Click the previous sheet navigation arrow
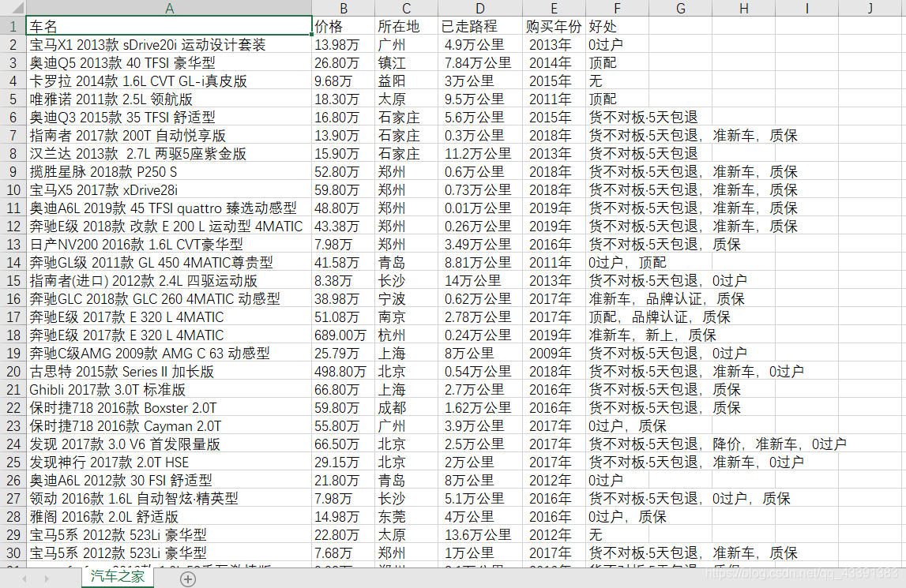The width and height of the screenshot is (906, 588). [24, 579]
